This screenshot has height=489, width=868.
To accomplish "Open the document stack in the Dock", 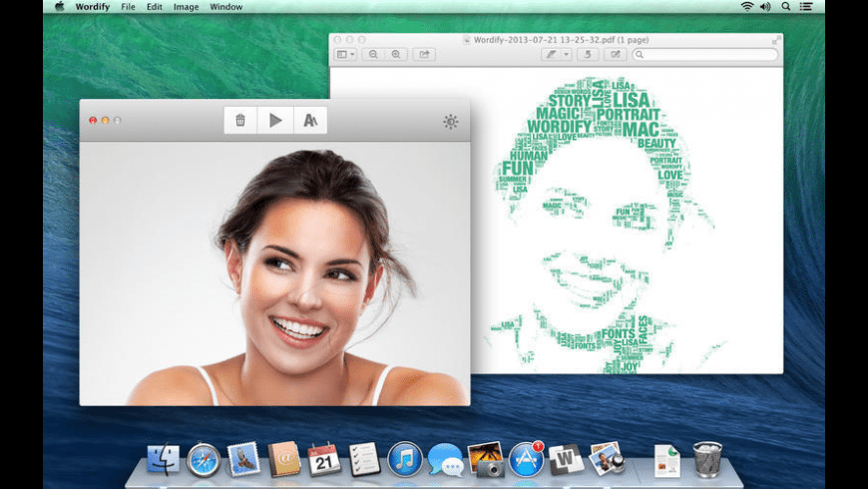I will (667, 460).
